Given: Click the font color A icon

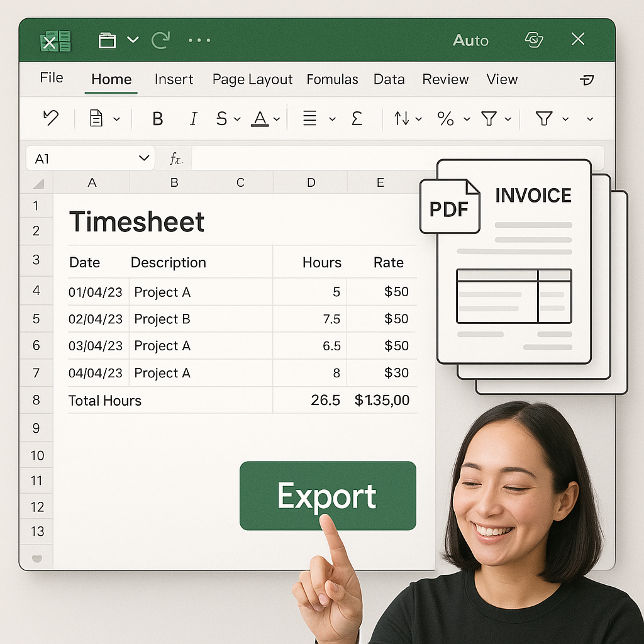Looking at the screenshot, I should pyautogui.click(x=260, y=119).
